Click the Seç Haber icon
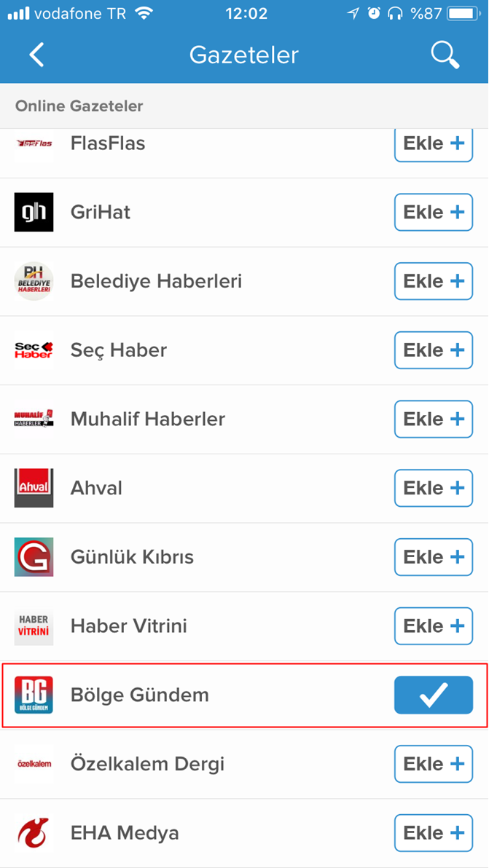This screenshot has width=489, height=868. tap(34, 350)
